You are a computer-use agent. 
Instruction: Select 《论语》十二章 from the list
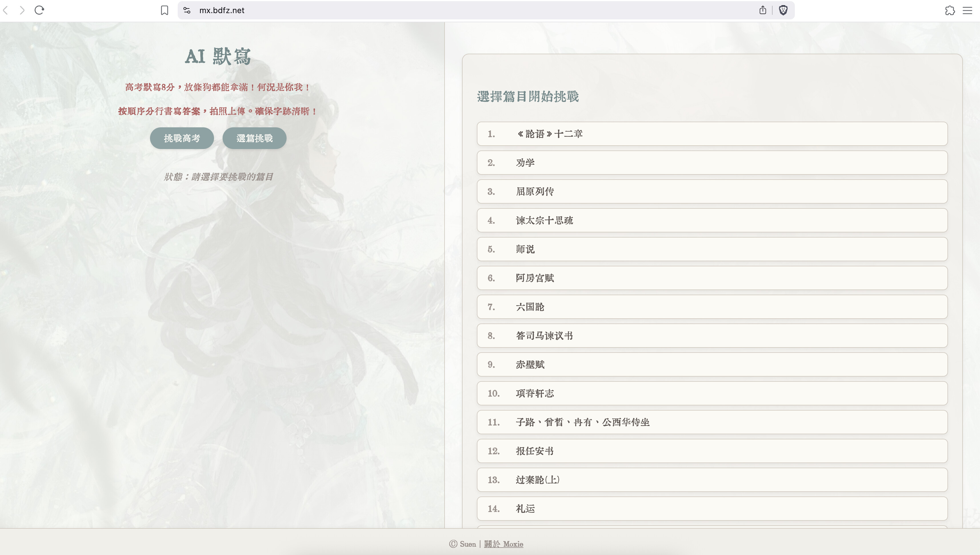coord(712,134)
